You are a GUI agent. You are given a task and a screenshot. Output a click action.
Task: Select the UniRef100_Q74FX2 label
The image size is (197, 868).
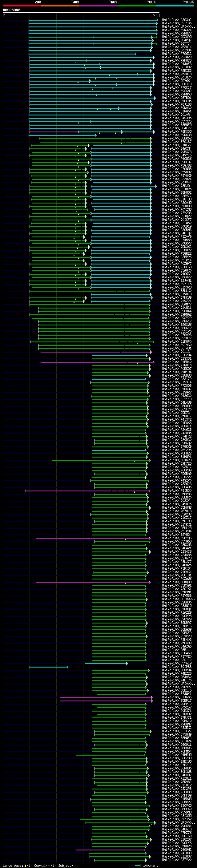177,436
